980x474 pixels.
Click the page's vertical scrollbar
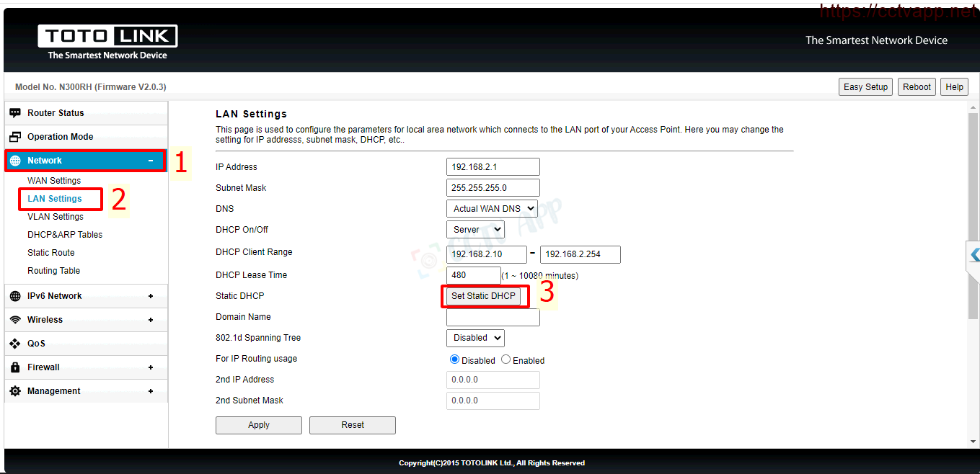(973, 216)
